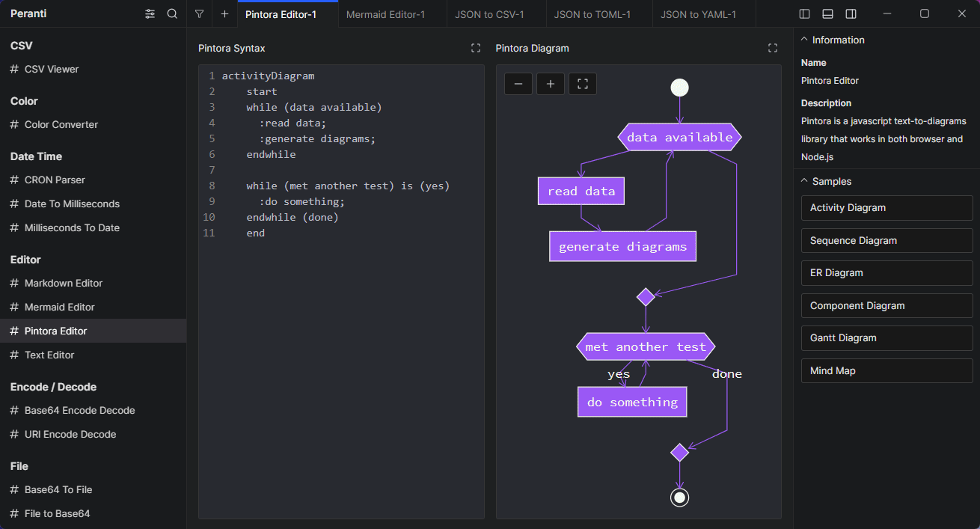Click line number 8 in editor gutter
980x529 pixels.
212,186
